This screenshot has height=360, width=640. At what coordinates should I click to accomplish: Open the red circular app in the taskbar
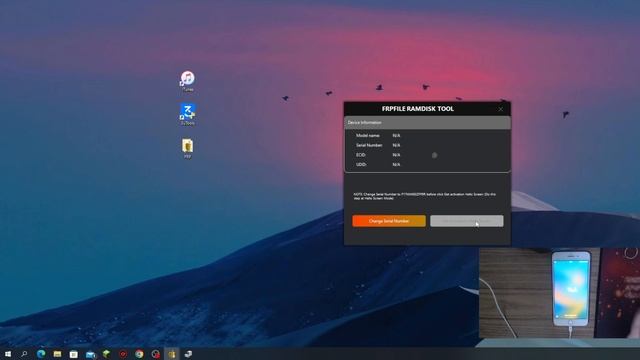tap(123, 354)
